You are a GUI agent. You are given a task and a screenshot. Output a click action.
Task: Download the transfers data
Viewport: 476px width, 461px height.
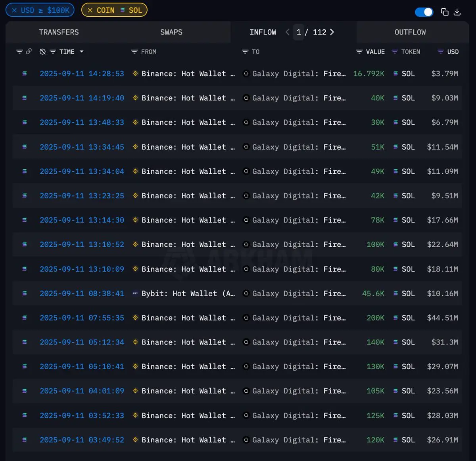tap(457, 12)
